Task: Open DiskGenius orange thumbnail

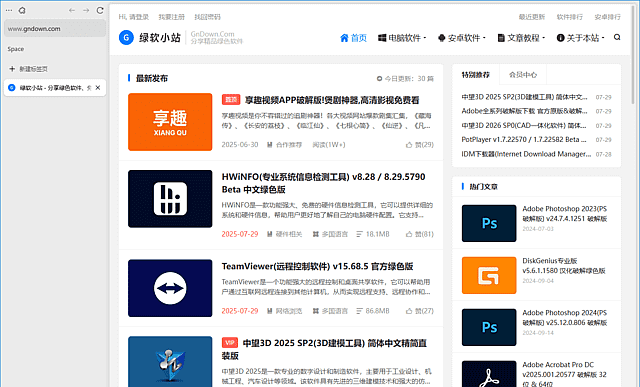Action: (x=489, y=275)
